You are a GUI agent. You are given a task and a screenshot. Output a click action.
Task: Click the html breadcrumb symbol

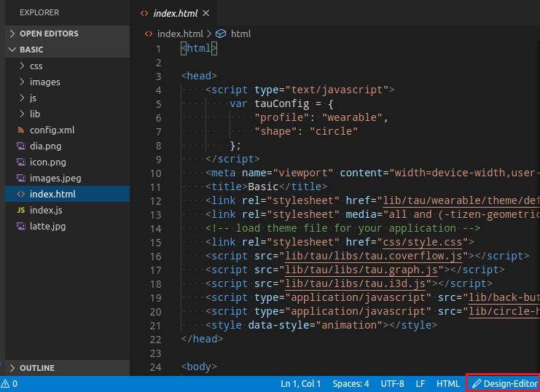240,34
